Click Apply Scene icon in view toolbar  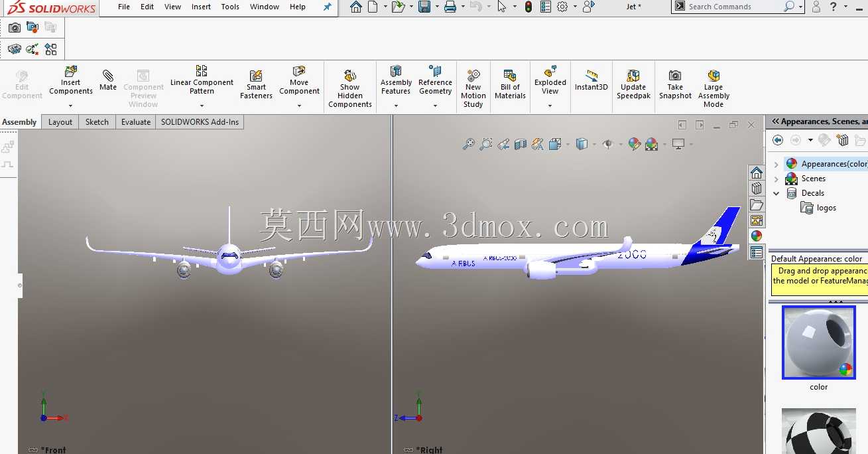tap(652, 144)
